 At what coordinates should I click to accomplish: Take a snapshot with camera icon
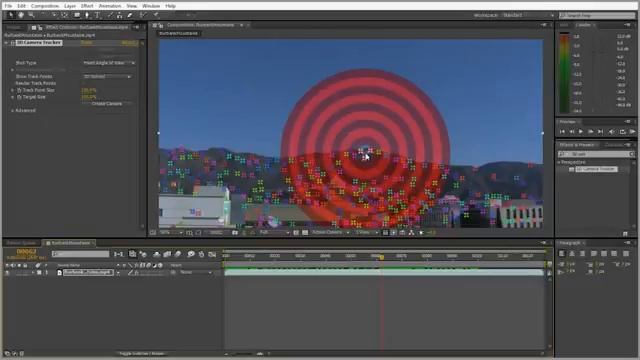pyautogui.click(x=235, y=233)
